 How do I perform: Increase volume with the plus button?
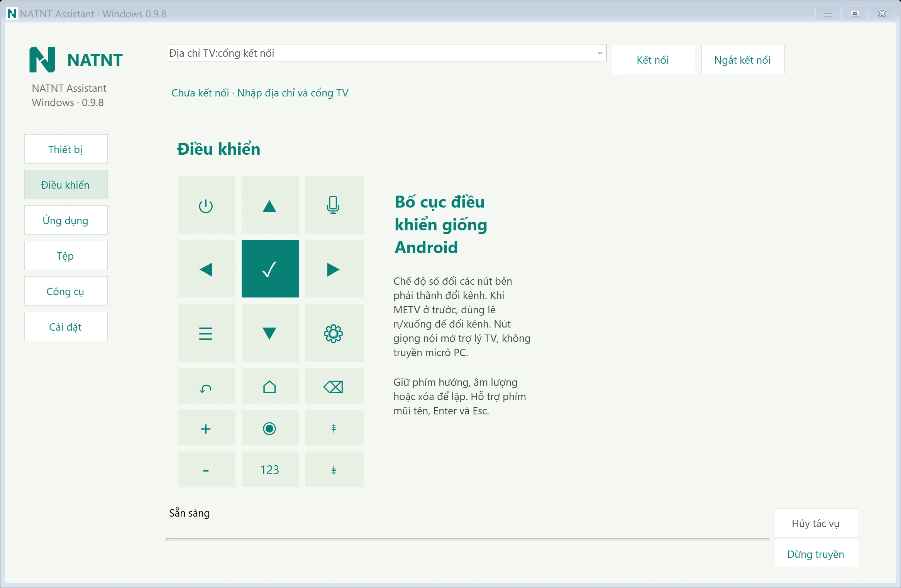click(x=206, y=427)
